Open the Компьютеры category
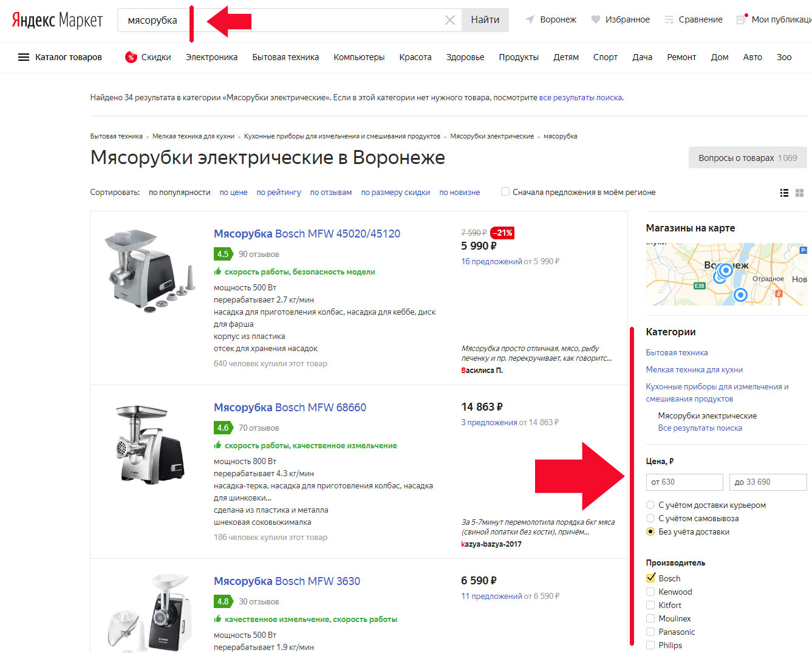Image resolution: width=812 pixels, height=653 pixels. (359, 57)
